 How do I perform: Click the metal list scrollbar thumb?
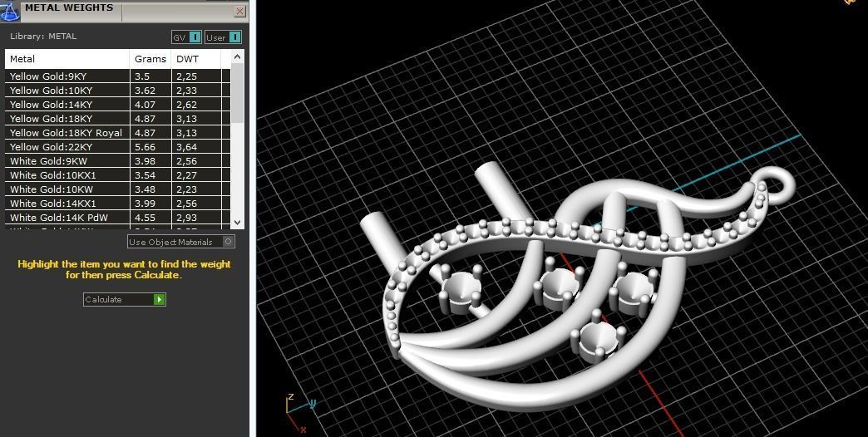(237, 92)
